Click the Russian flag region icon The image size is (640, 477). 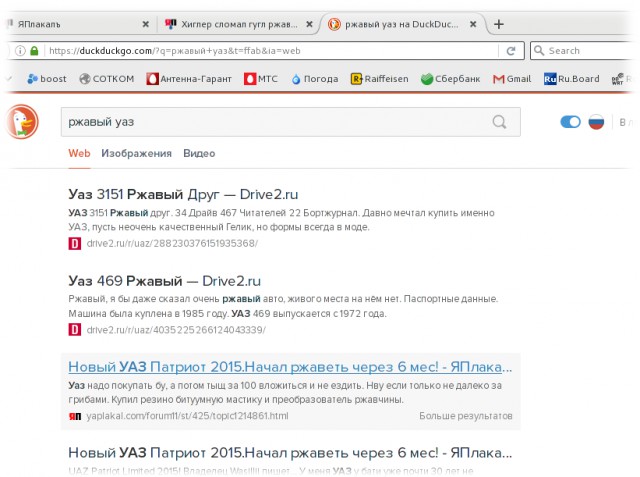click(596, 122)
